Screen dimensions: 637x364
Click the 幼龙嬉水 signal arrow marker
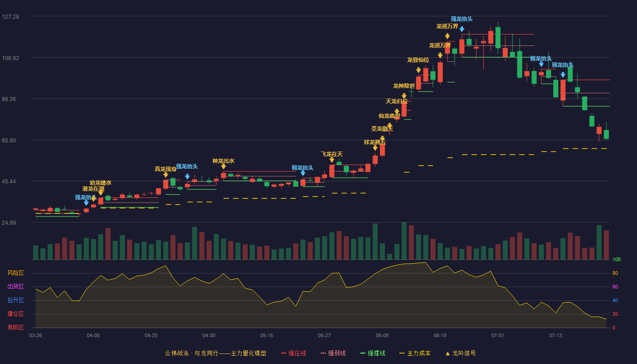(x=101, y=193)
